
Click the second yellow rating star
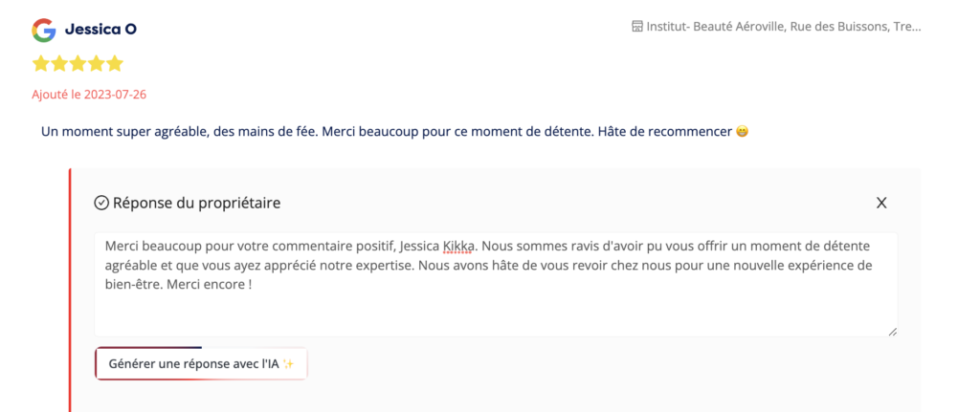pos(59,64)
